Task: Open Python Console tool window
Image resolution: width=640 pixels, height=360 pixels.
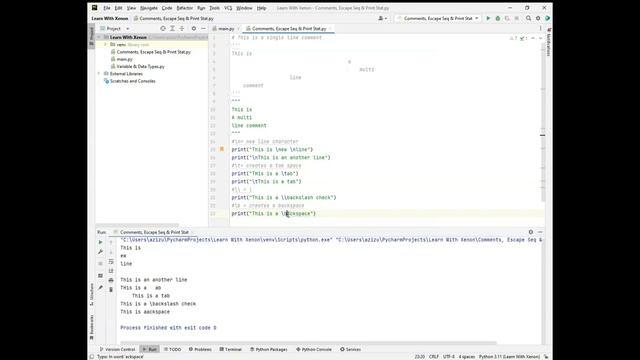Action: click(314, 349)
